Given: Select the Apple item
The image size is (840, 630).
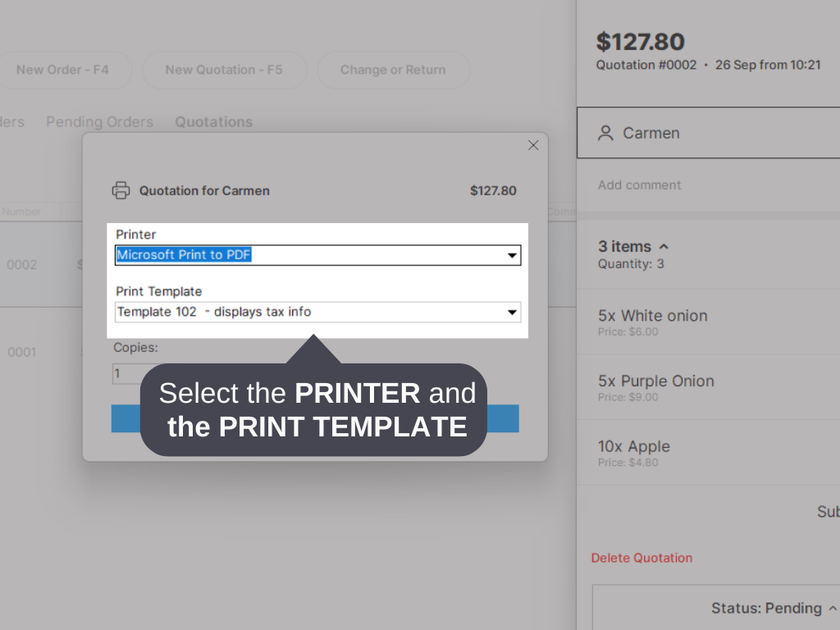Looking at the screenshot, I should point(705,453).
